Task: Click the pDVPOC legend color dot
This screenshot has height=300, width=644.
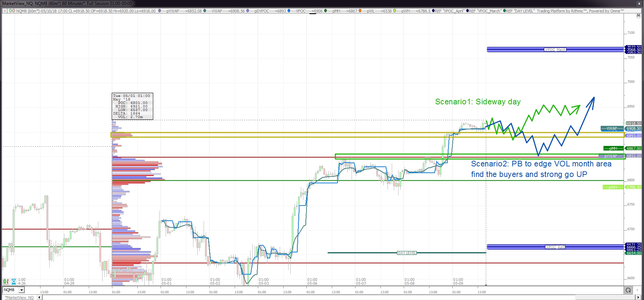Action: coord(248,11)
